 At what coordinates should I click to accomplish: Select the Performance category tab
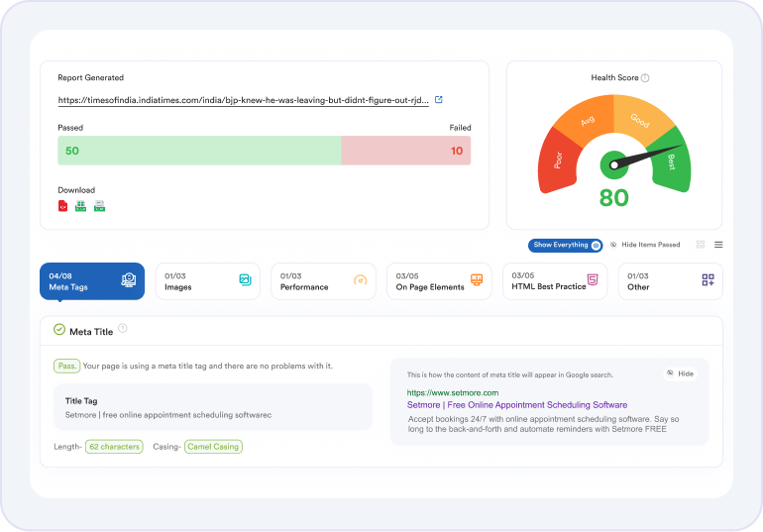pyautogui.click(x=323, y=281)
